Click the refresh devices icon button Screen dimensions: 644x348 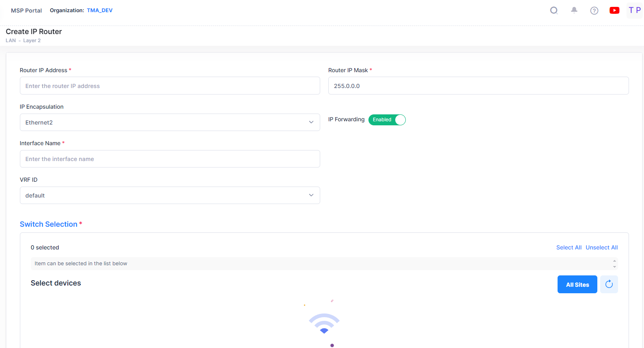609,284
